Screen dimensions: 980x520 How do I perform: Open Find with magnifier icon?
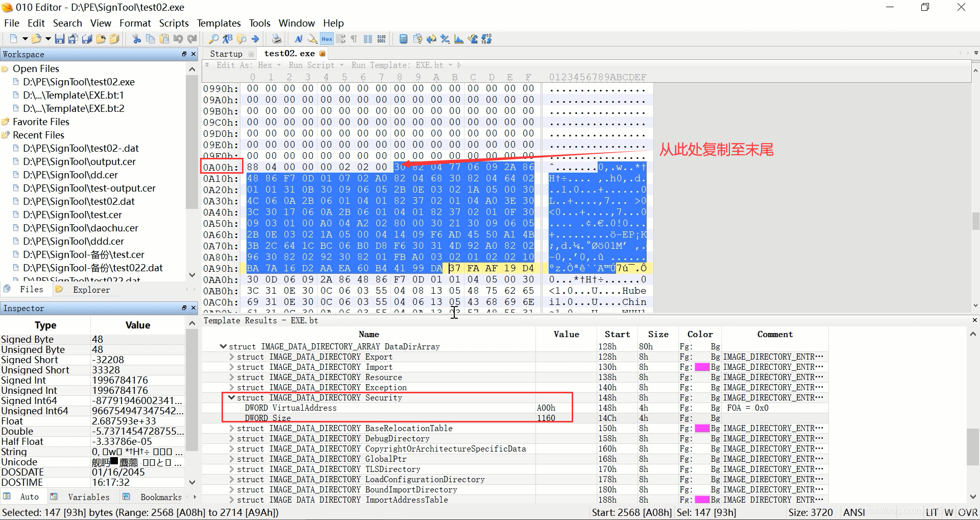213,39
